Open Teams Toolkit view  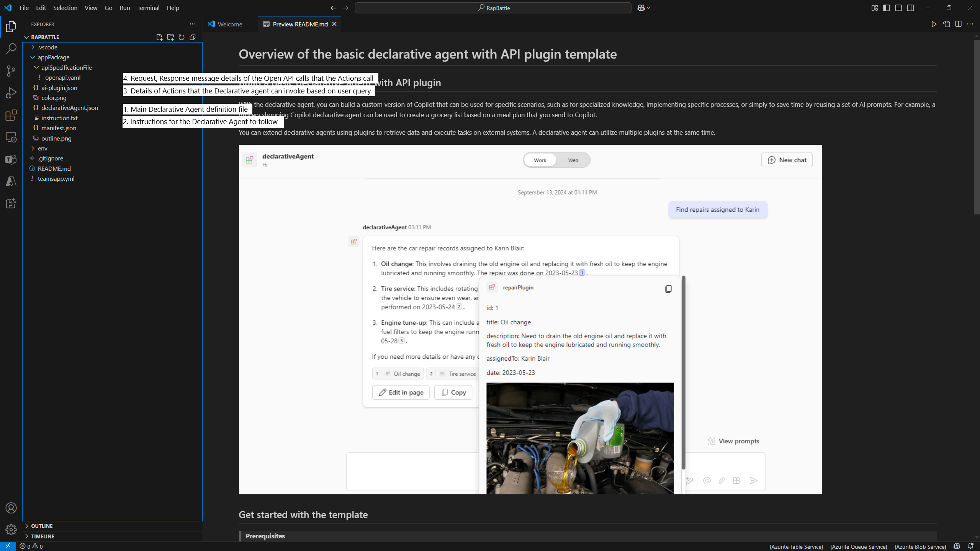point(11,159)
